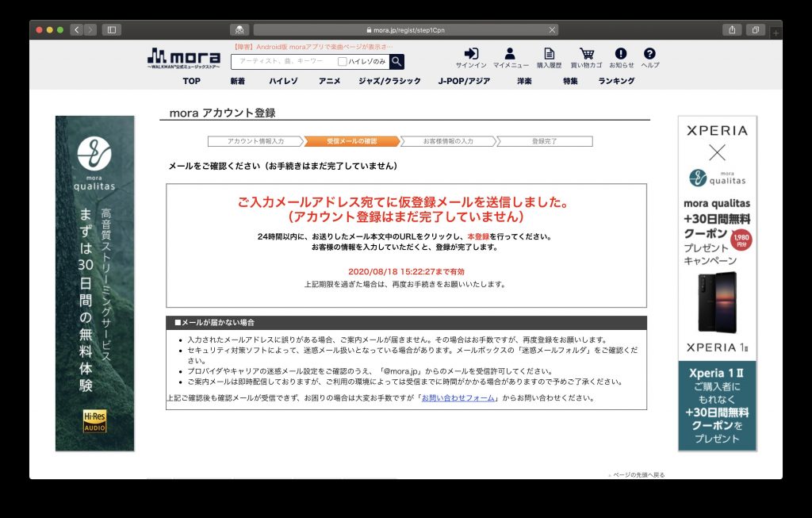This screenshot has height=518, width=812.
Task: Click the mora アカウント登録 heading
Action: pos(222,113)
